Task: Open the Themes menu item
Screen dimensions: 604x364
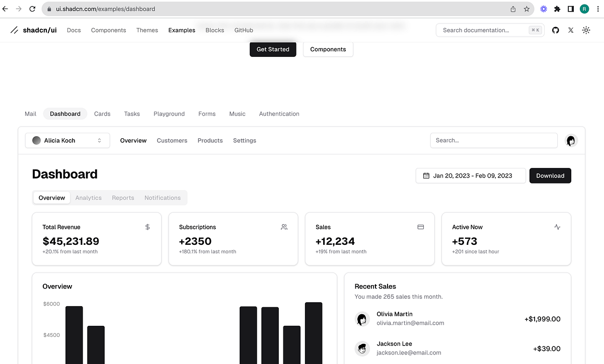Action: tap(147, 30)
